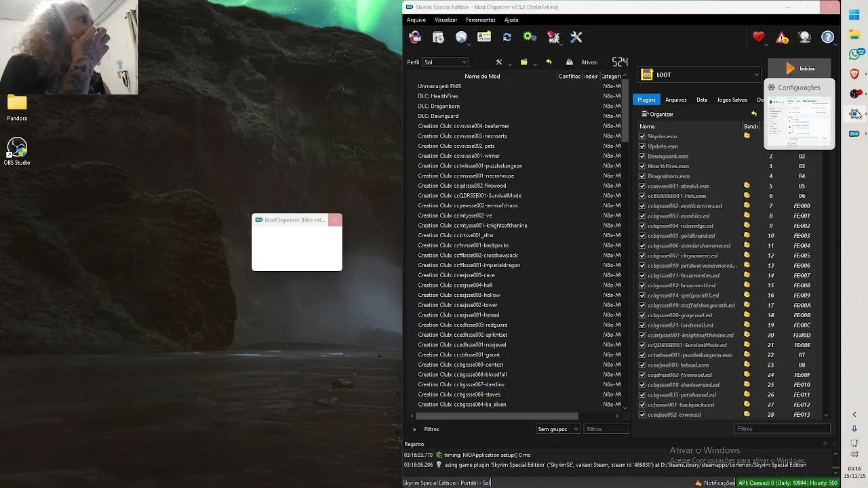Open settings wrench and screwdriver icon
The height and width of the screenshot is (488, 868).
[x=576, y=37]
